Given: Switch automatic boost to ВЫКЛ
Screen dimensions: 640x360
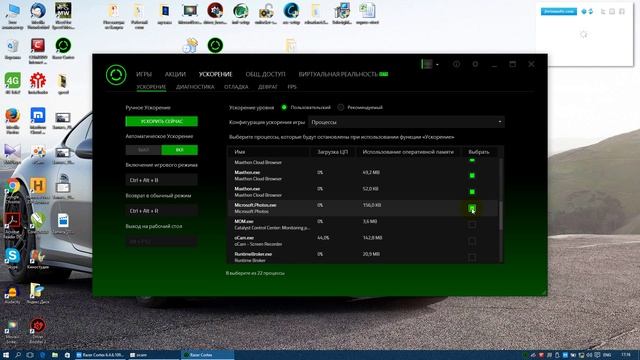Looking at the screenshot, I should (143, 150).
